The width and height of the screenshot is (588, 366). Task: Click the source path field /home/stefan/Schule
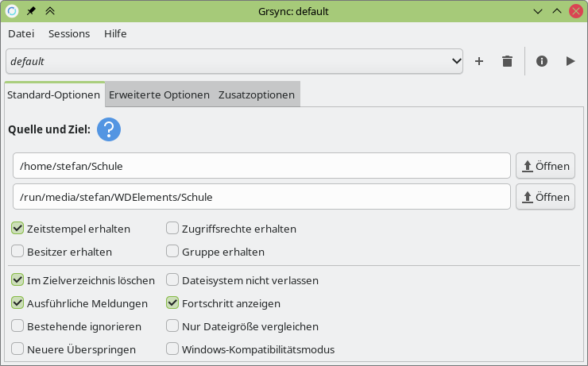(261, 166)
